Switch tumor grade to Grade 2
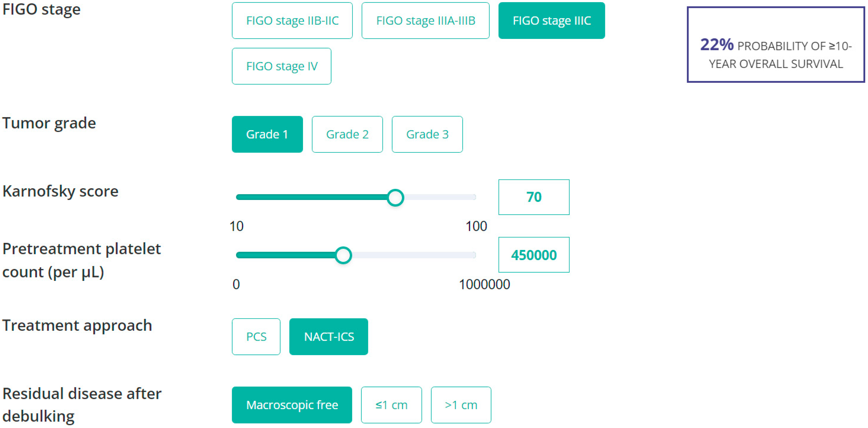Image resolution: width=868 pixels, height=428 pixels. (347, 134)
